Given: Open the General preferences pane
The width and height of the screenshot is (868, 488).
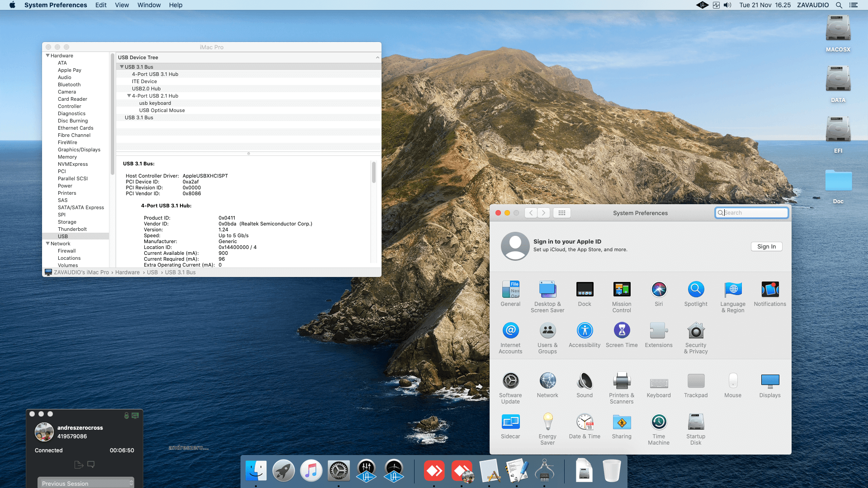Looking at the screenshot, I should [510, 294].
